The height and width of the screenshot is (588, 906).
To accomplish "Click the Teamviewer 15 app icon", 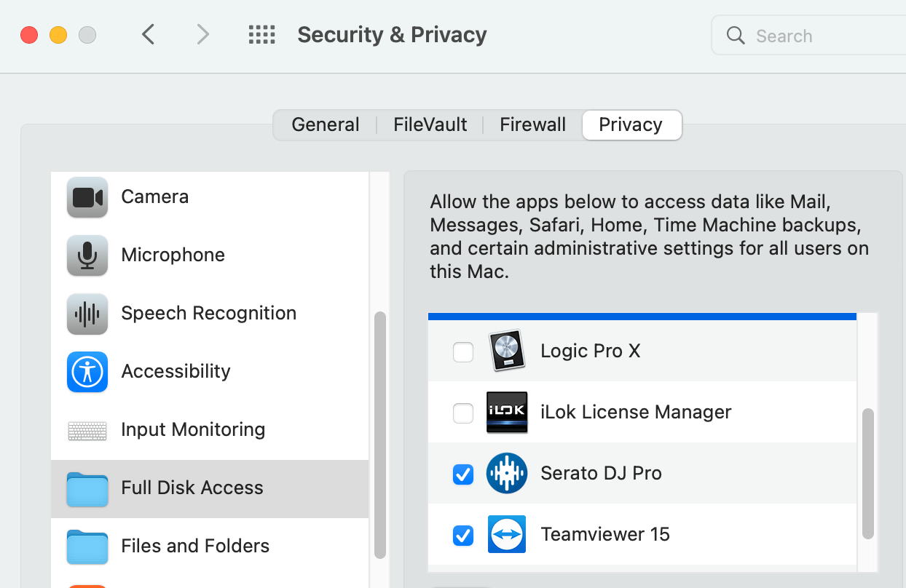I will tap(506, 534).
